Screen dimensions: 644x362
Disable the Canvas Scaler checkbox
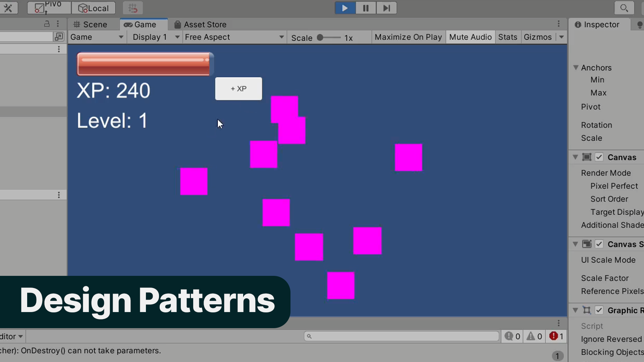[x=599, y=244]
